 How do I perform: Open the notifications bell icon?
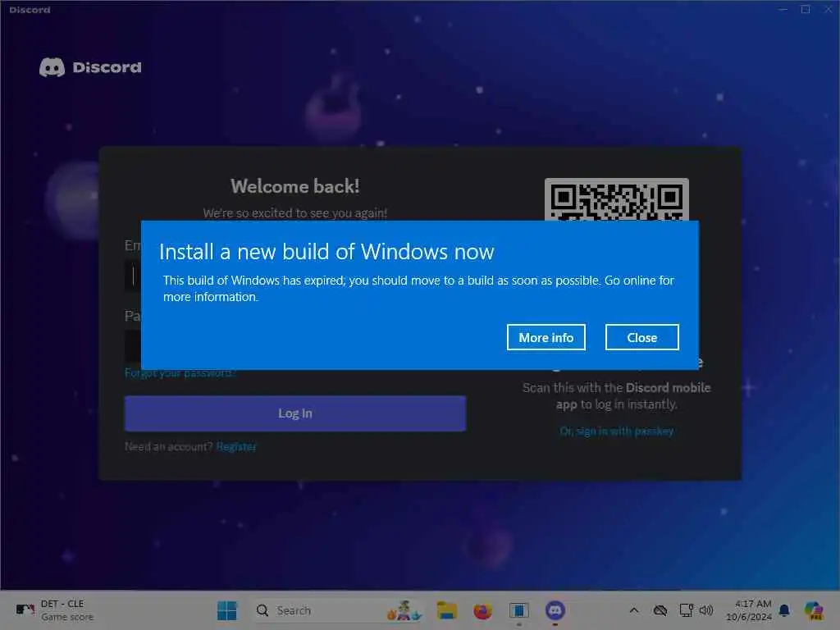coord(784,610)
